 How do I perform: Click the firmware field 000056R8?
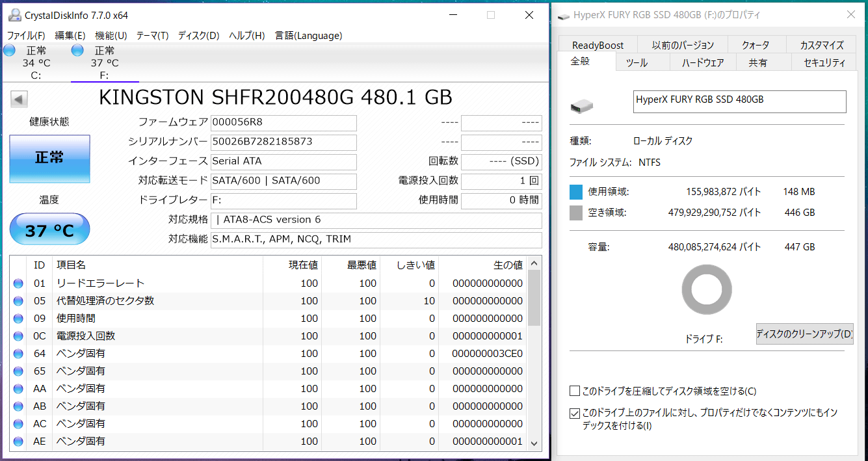283,123
